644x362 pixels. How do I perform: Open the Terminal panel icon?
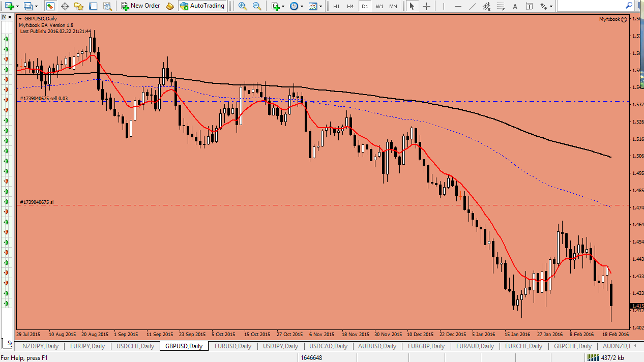[93, 6]
